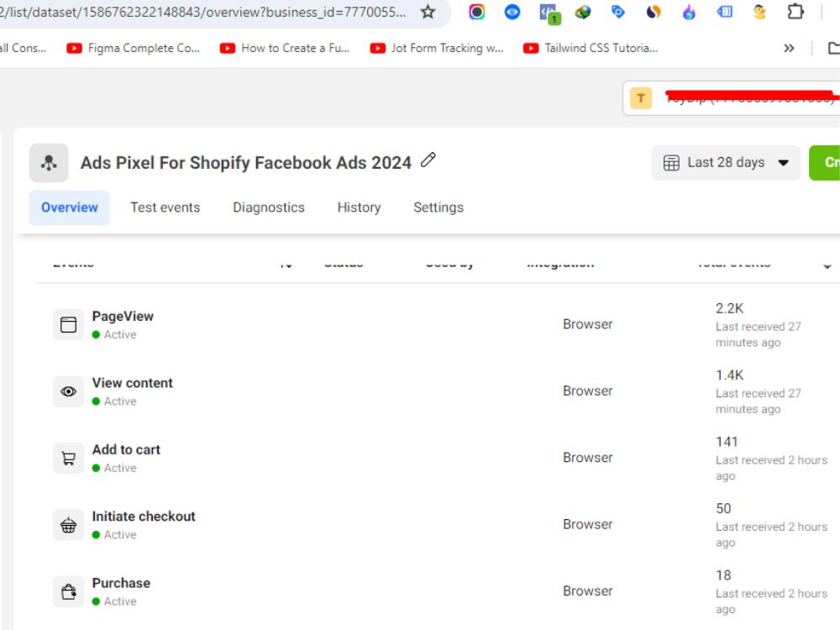Open the History tab
The height and width of the screenshot is (630, 840).
pyautogui.click(x=359, y=207)
